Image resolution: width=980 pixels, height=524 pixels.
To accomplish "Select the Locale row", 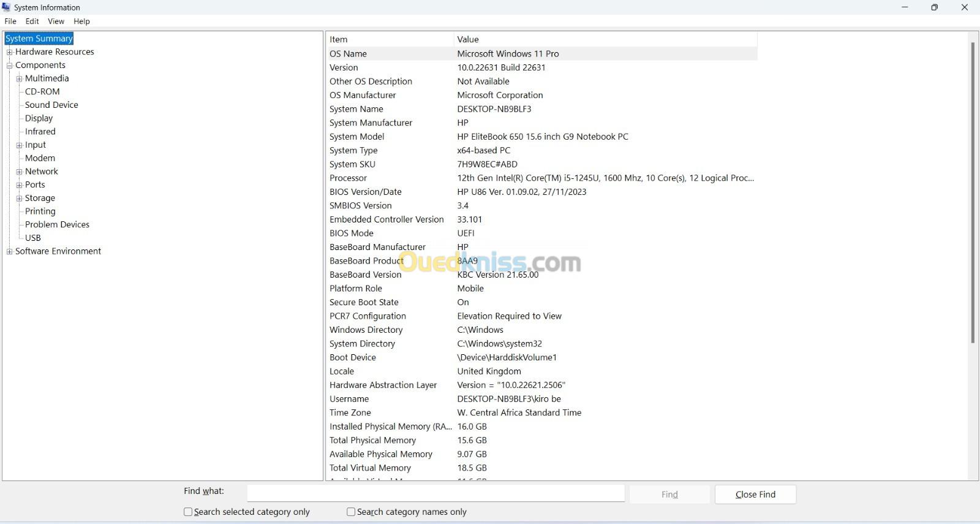I will click(x=542, y=371).
